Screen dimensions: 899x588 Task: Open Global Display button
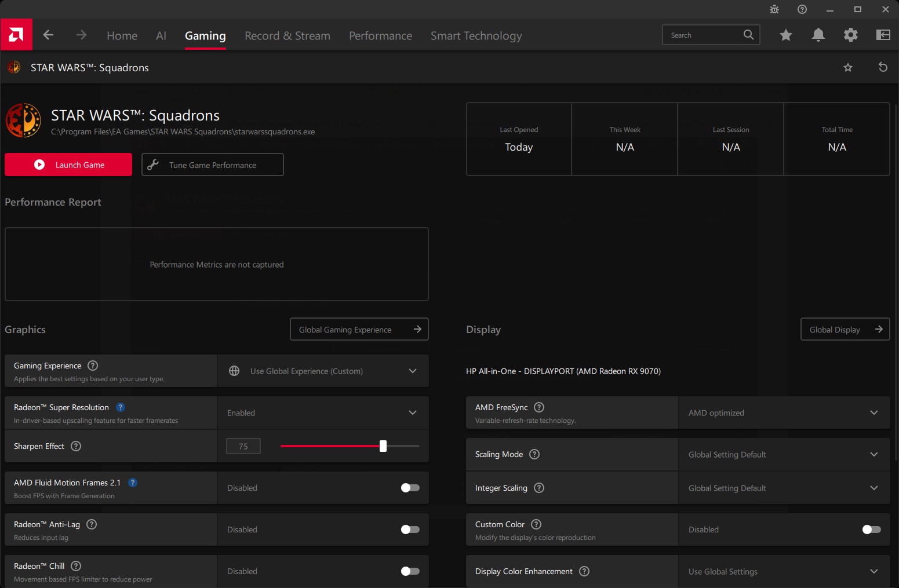coord(845,329)
